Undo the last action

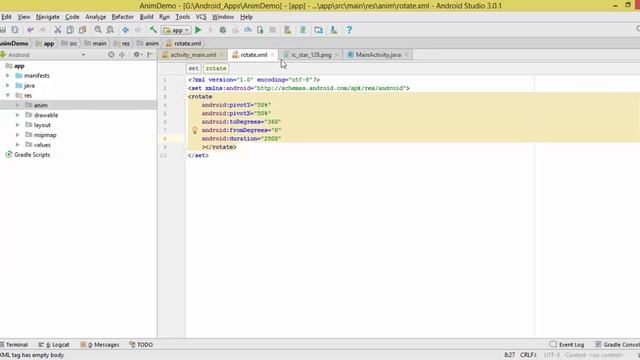(30, 30)
